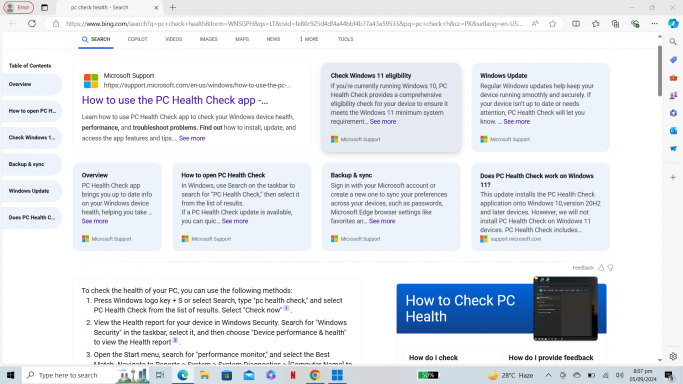The width and height of the screenshot is (683, 384).
Task: Open Outlook icon in Edge sidebar
Action: [x=673, y=131]
